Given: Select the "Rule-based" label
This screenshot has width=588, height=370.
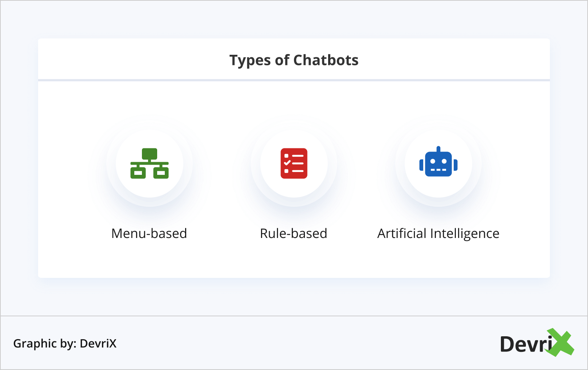Looking at the screenshot, I should pos(294,234).
